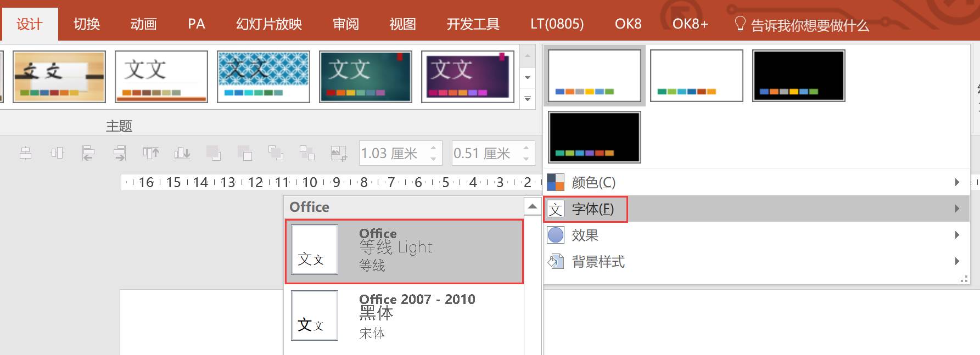Click the Align Middle icon

(x=57, y=153)
